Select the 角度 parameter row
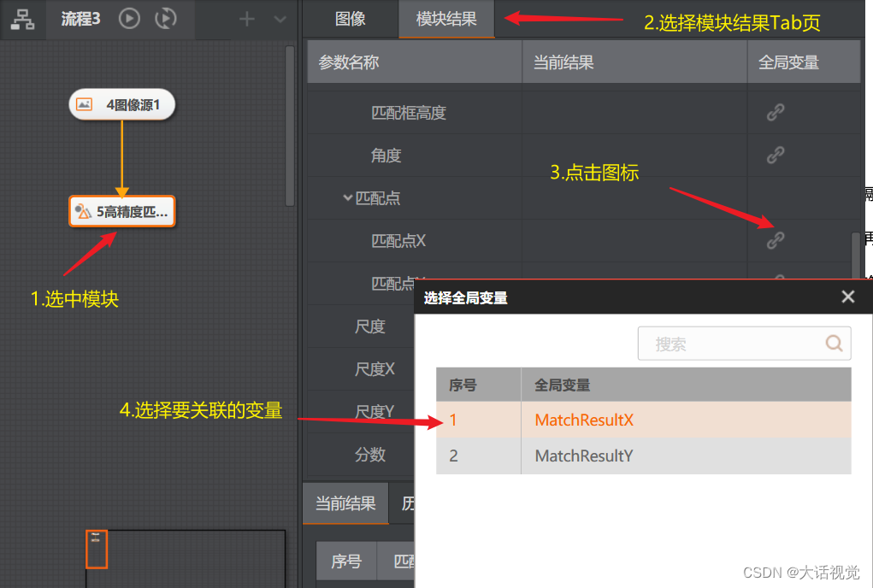This screenshot has width=873, height=588. 583,156
